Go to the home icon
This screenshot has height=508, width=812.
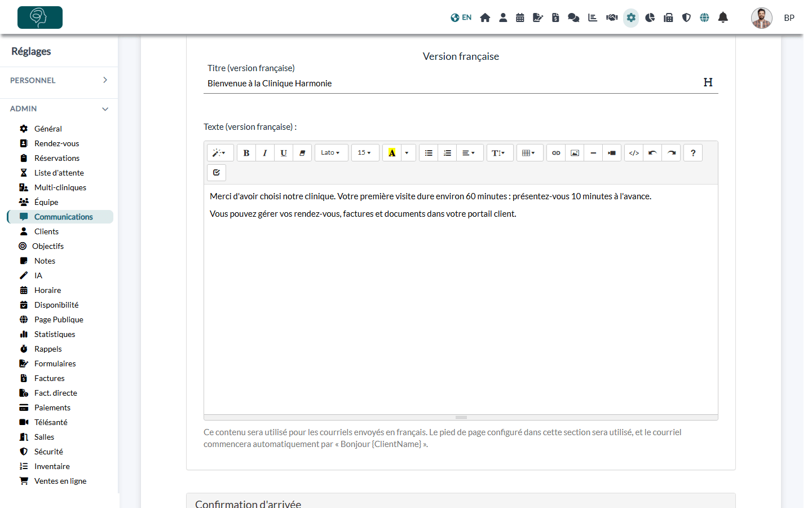click(x=485, y=17)
